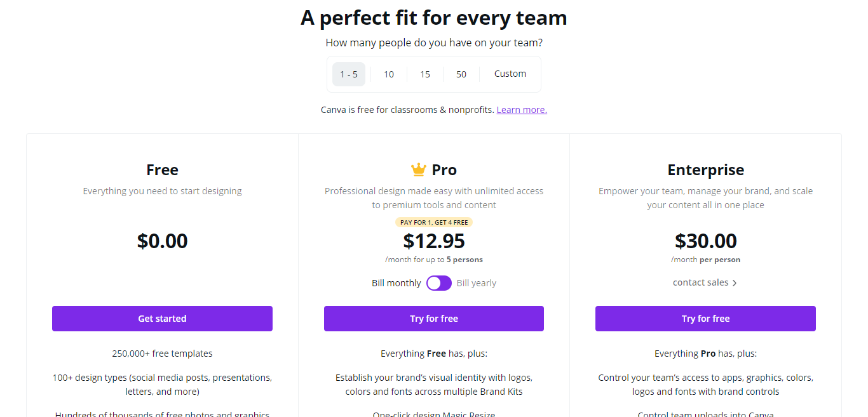The height and width of the screenshot is (417, 868).
Task: Choose team size of 10 people
Action: (389, 74)
